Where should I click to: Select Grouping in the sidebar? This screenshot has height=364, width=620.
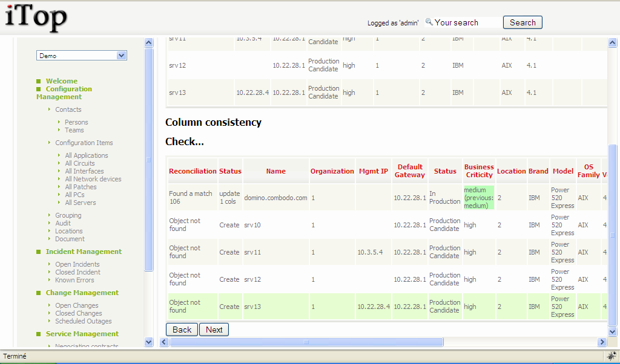[68, 215]
